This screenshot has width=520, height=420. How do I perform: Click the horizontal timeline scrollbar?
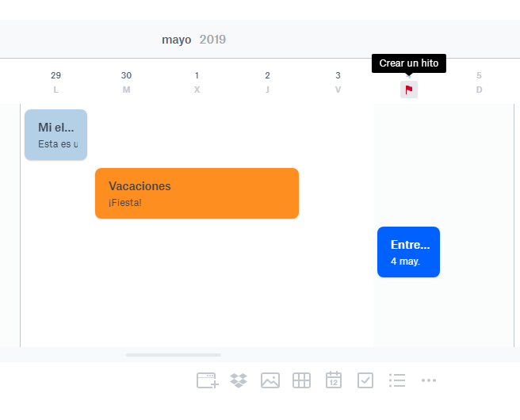click(x=174, y=355)
